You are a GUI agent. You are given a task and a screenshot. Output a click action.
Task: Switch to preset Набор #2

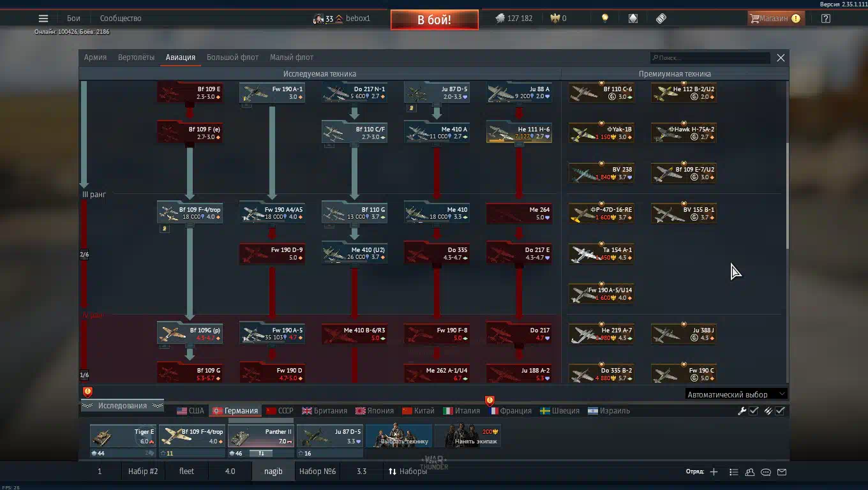tap(143, 471)
